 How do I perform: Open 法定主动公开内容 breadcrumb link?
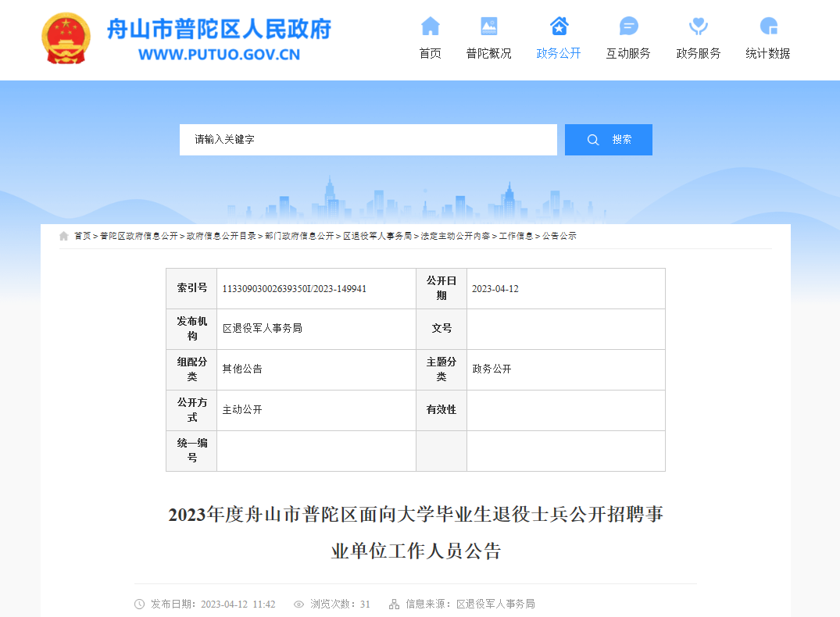[456, 236]
